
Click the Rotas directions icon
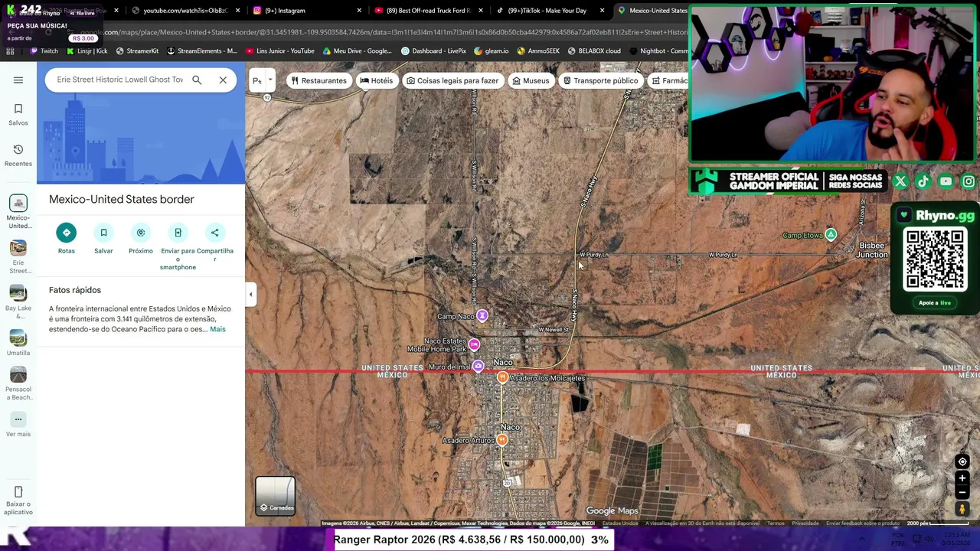coord(67,233)
